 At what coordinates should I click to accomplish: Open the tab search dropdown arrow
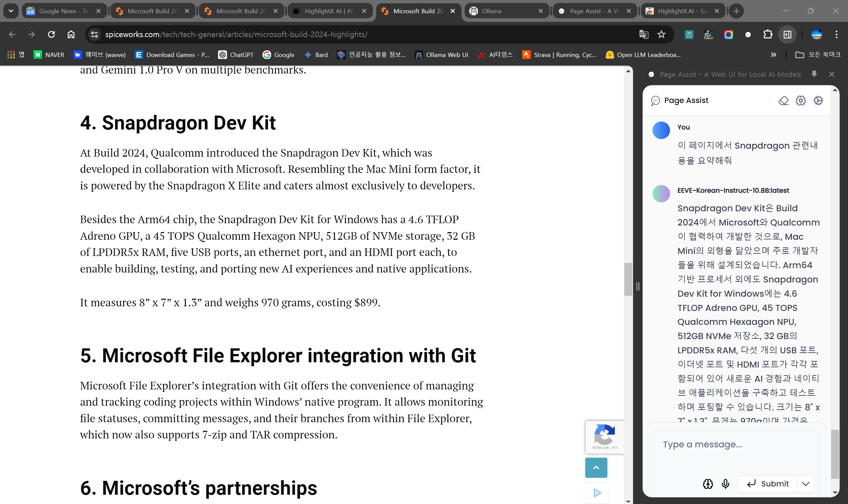click(x=11, y=11)
